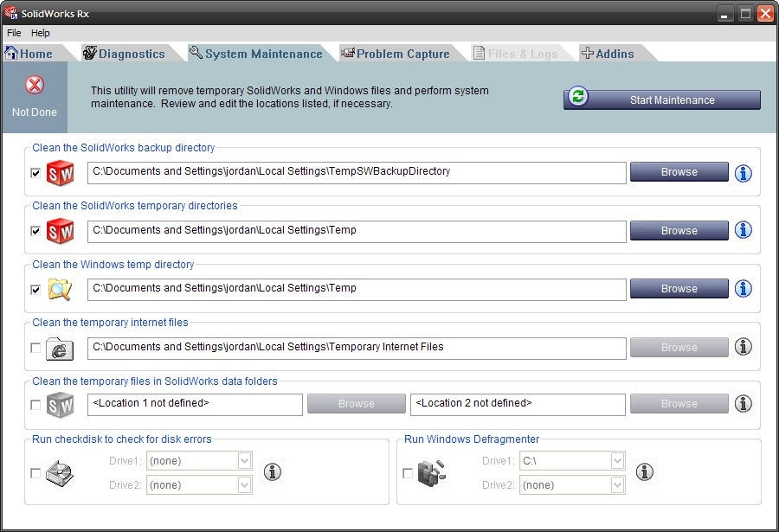Expand Defragmenter Drive2 dropdown

click(617, 484)
